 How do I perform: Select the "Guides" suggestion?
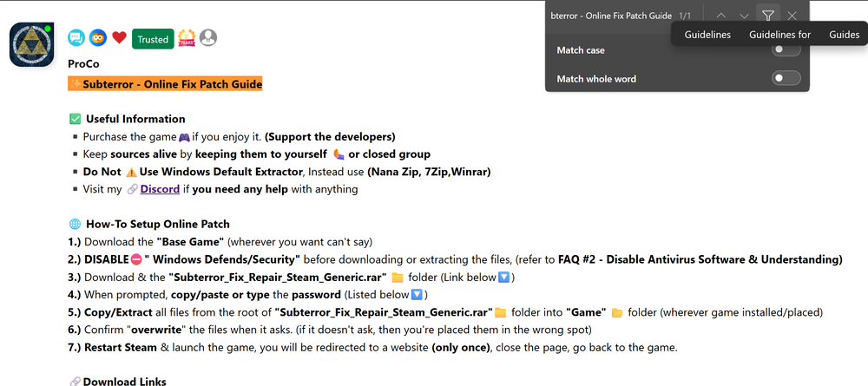click(844, 35)
